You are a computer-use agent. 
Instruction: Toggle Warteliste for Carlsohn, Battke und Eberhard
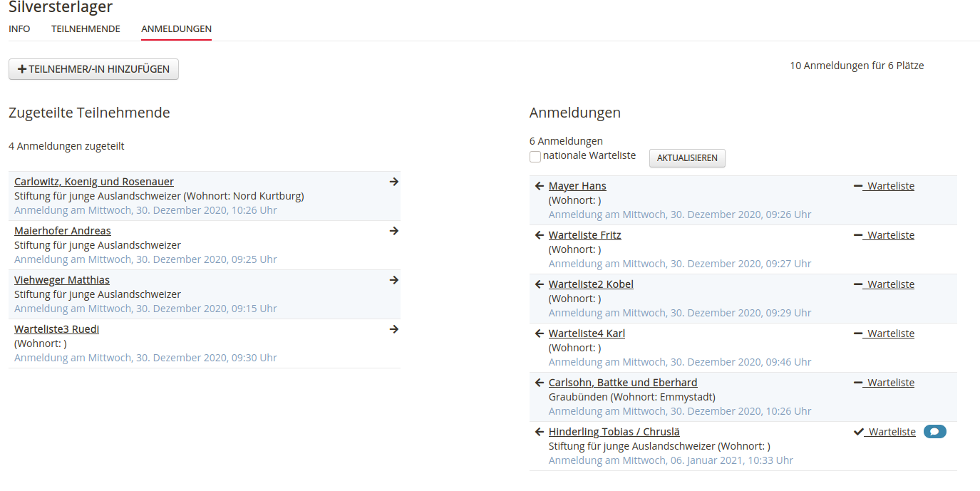tap(884, 383)
